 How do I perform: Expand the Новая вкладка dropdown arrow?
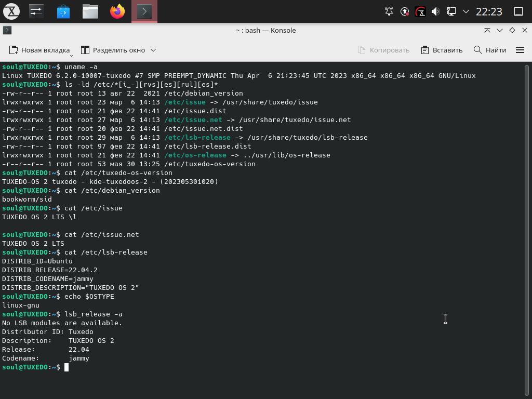[71, 55]
